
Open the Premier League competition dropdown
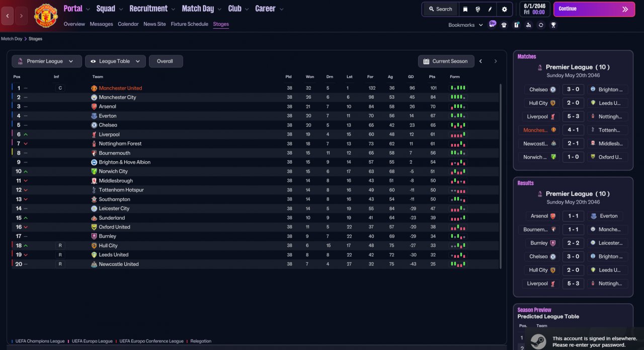tap(46, 61)
